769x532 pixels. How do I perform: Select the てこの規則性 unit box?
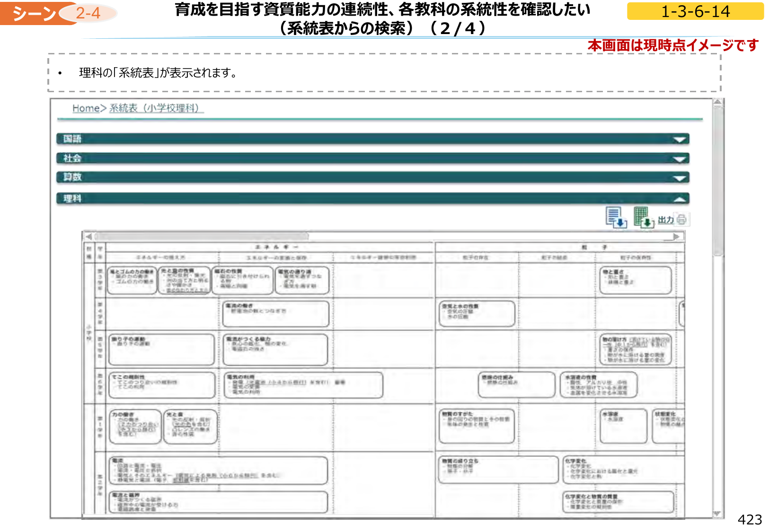coord(162,385)
